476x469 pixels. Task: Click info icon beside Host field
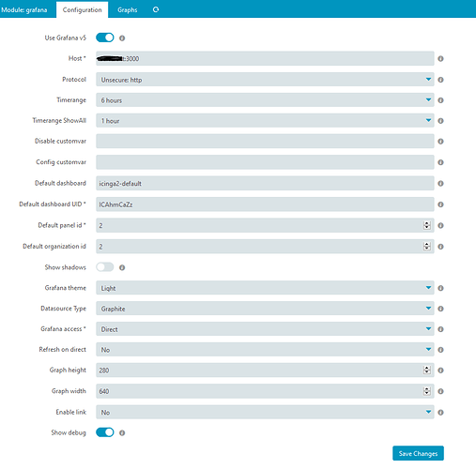click(x=440, y=59)
